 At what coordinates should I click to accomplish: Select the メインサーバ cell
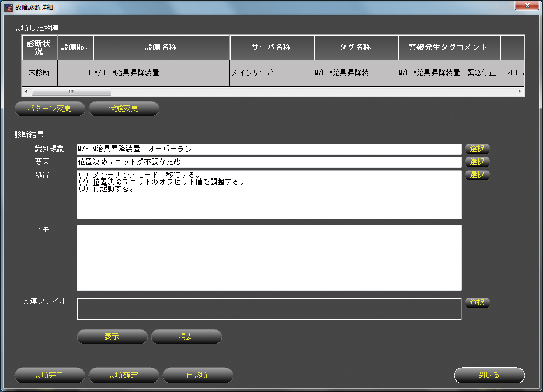click(x=272, y=73)
